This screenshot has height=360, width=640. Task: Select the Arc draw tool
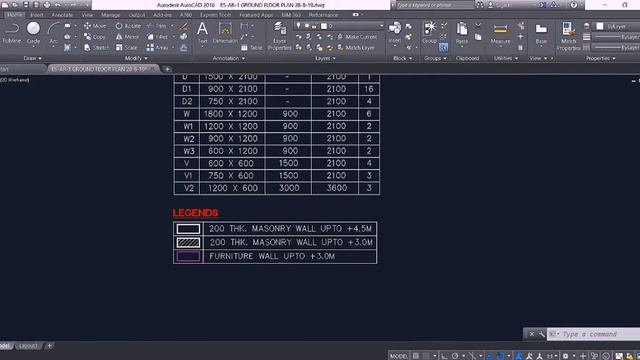(53, 33)
